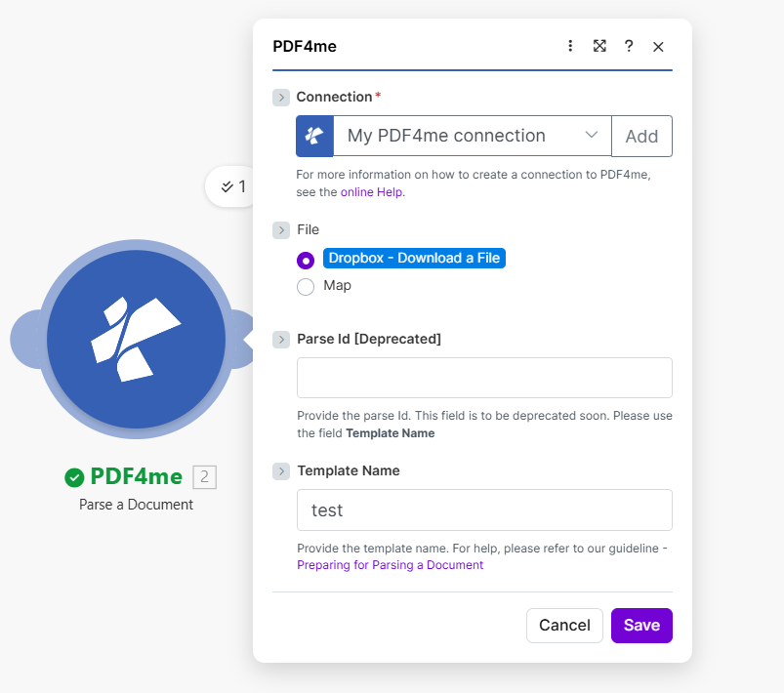This screenshot has height=693, width=784.
Task: Click the PDF4me logo beside the connection field
Action: [x=314, y=137]
